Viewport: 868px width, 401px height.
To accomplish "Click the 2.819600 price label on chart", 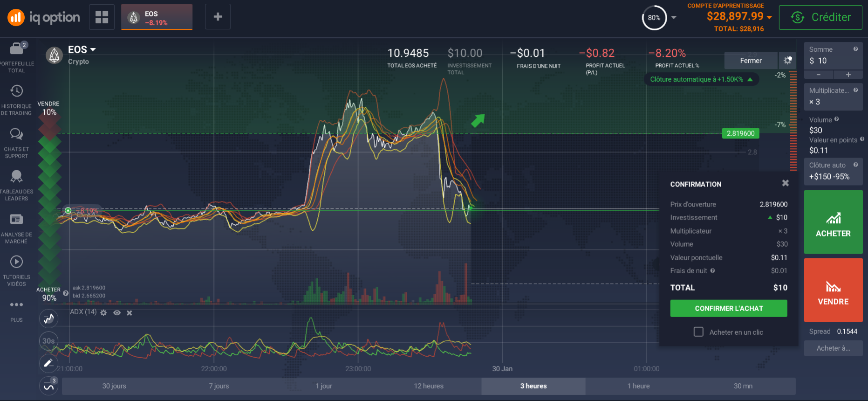I will tap(740, 133).
